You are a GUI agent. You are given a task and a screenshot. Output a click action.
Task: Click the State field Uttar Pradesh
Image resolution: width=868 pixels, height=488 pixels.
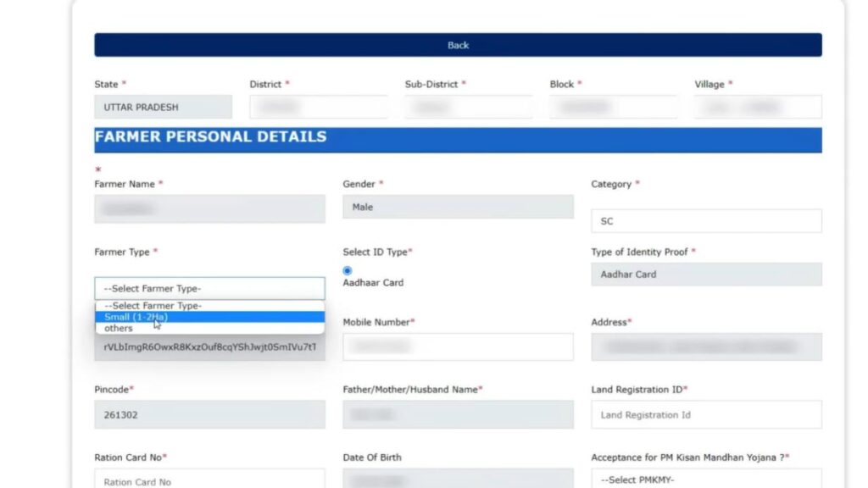[163, 108]
